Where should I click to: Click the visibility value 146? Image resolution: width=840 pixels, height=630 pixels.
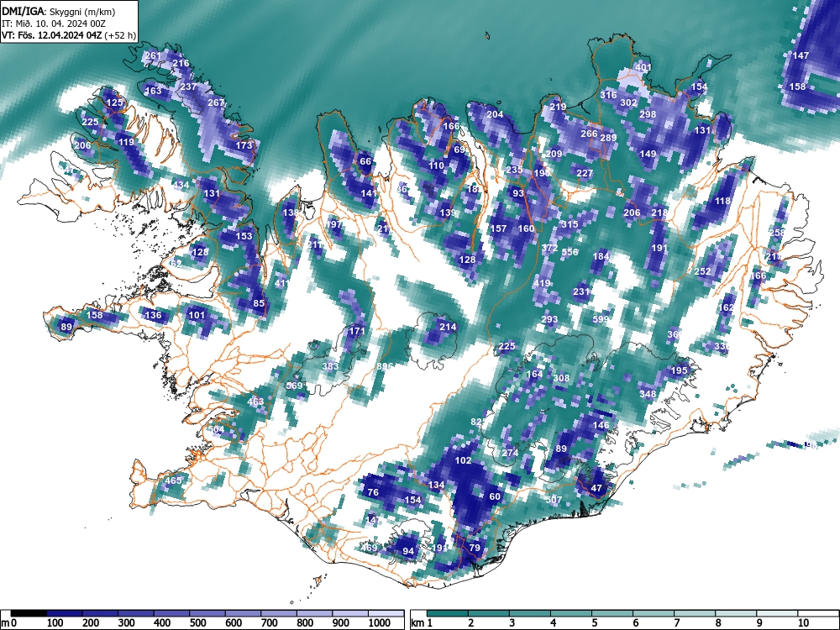click(x=601, y=425)
